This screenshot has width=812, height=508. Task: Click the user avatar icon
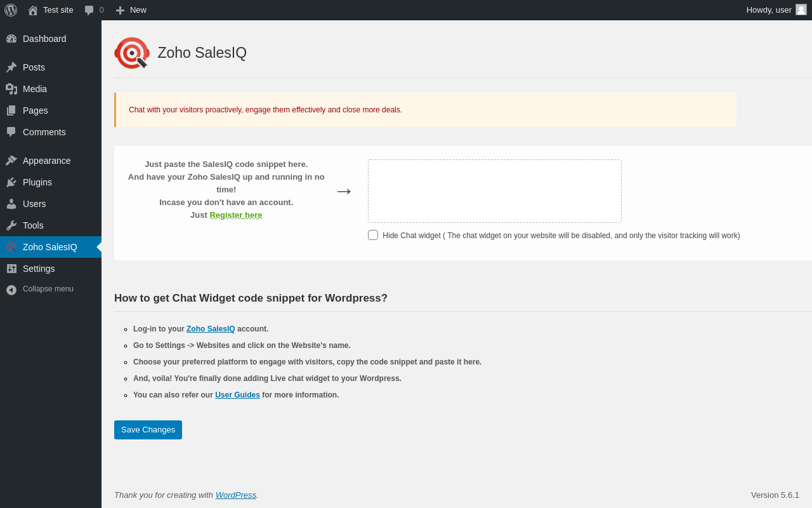click(x=801, y=10)
